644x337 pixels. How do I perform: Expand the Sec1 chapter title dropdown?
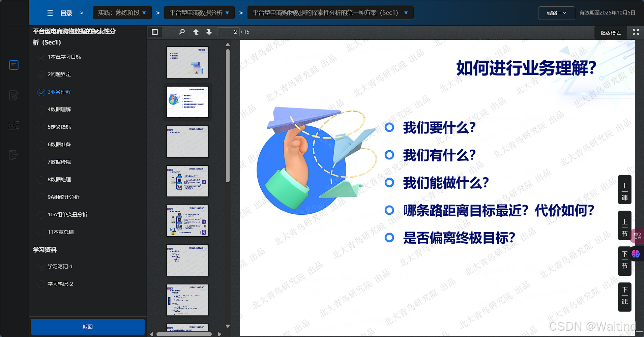click(330, 13)
